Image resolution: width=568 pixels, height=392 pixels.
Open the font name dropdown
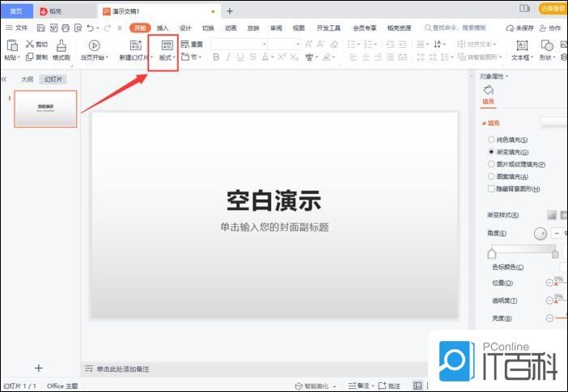click(x=265, y=44)
